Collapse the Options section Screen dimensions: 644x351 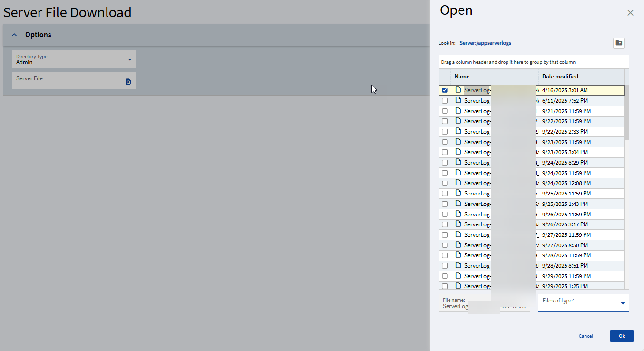click(14, 35)
